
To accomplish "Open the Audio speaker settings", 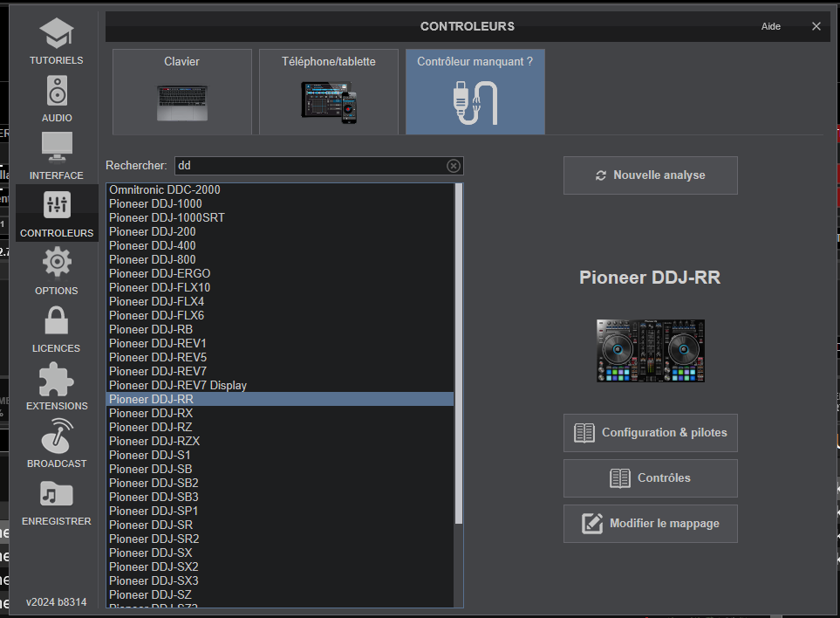I will 56,100.
